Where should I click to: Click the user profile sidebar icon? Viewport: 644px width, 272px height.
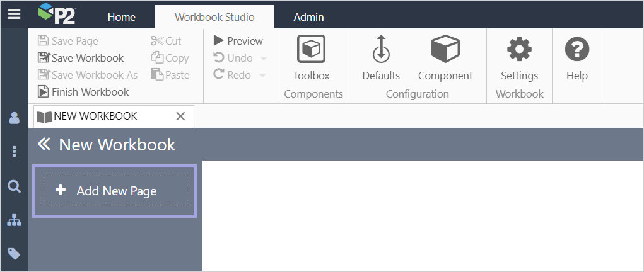[x=14, y=118]
